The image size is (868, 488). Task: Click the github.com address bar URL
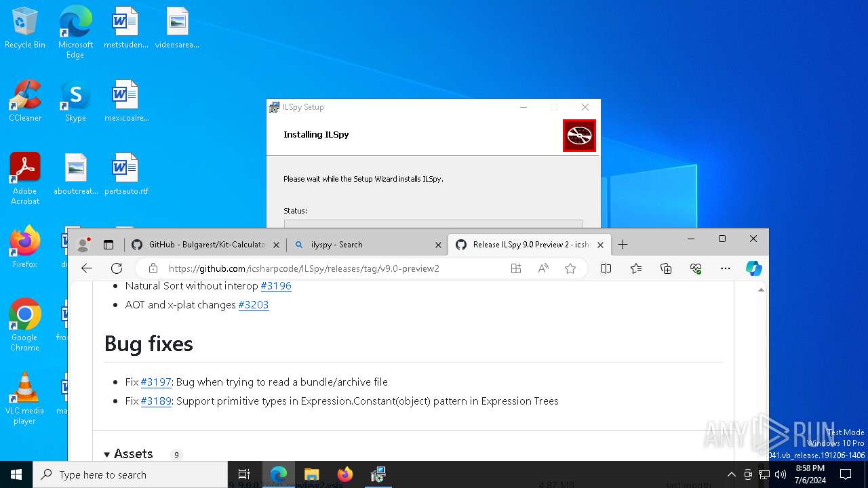coord(304,268)
